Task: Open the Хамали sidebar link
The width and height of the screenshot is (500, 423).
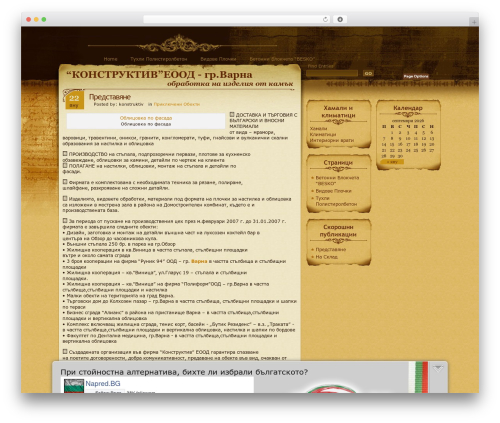Action: click(x=318, y=129)
